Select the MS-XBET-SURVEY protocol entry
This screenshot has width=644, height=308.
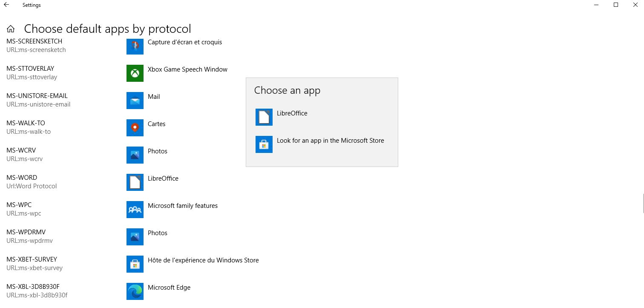[35, 263]
